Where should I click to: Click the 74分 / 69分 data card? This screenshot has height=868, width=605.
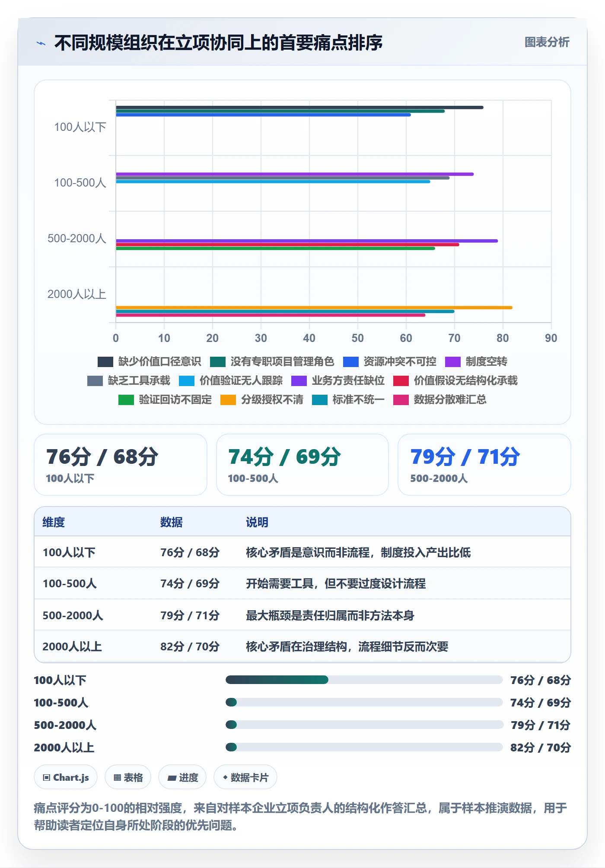pyautogui.click(x=302, y=465)
